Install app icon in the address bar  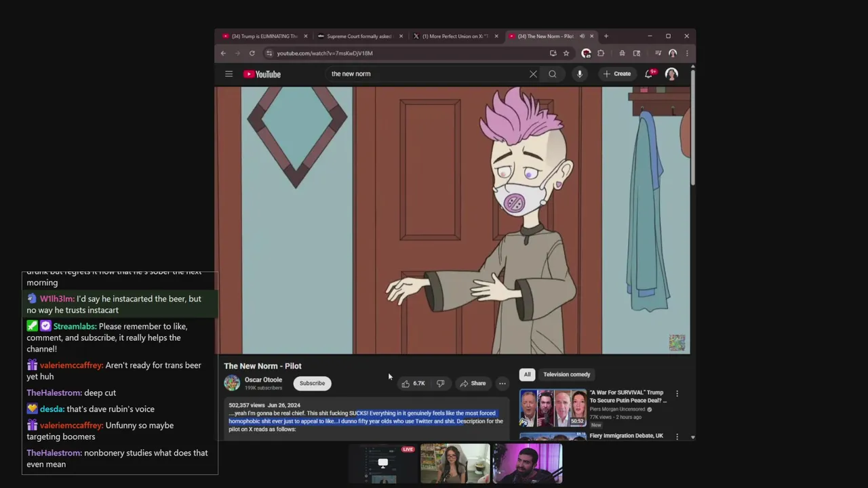tap(553, 54)
